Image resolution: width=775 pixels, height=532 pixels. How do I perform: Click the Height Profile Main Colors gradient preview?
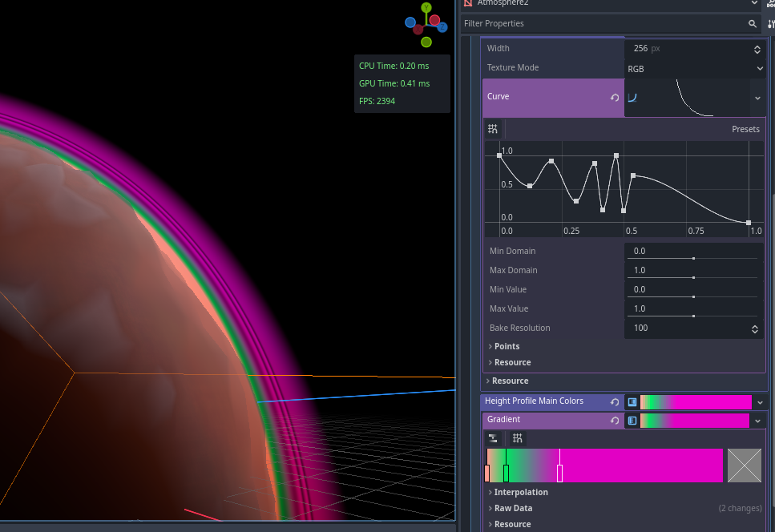click(696, 402)
